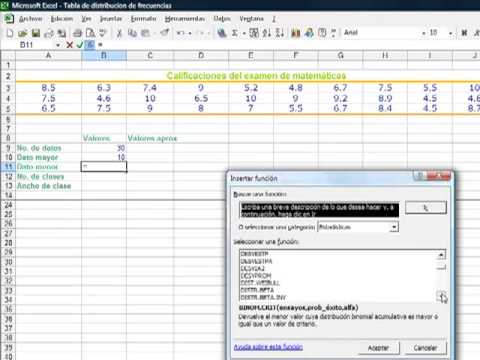Click the Print icon in toolbar
This screenshot has height=360, width=480.
point(77,33)
